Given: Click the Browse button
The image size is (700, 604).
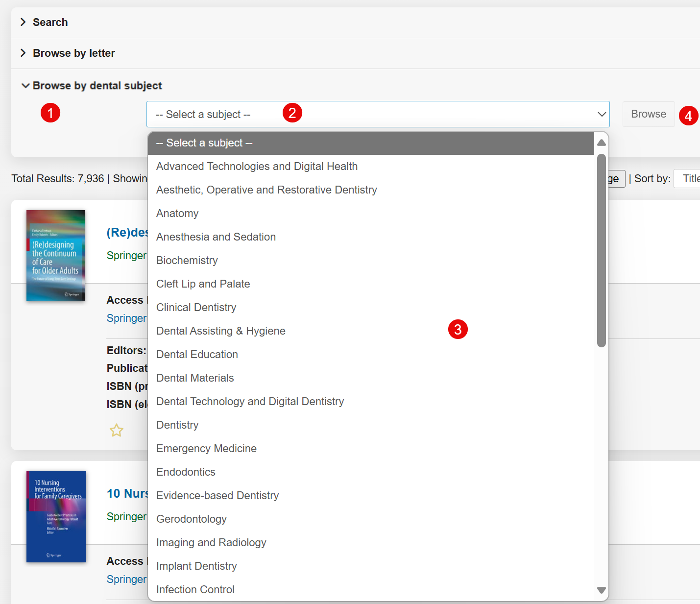Looking at the screenshot, I should tap(648, 114).
